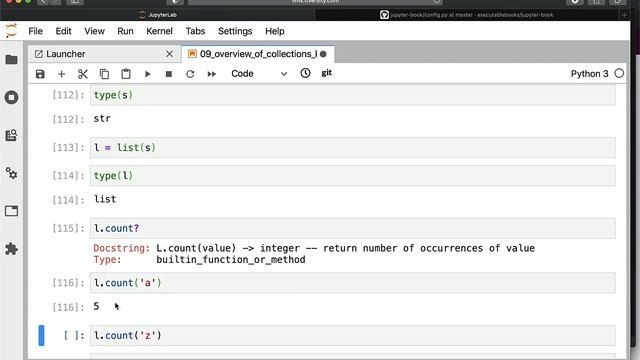Click the kernel status circle indicator
The image size is (640, 360).
619,73
